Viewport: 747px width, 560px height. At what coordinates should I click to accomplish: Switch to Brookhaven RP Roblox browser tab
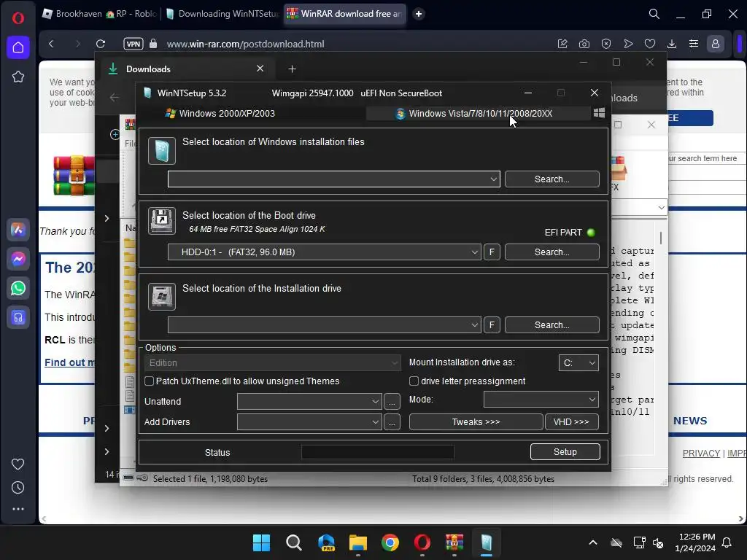(99, 14)
